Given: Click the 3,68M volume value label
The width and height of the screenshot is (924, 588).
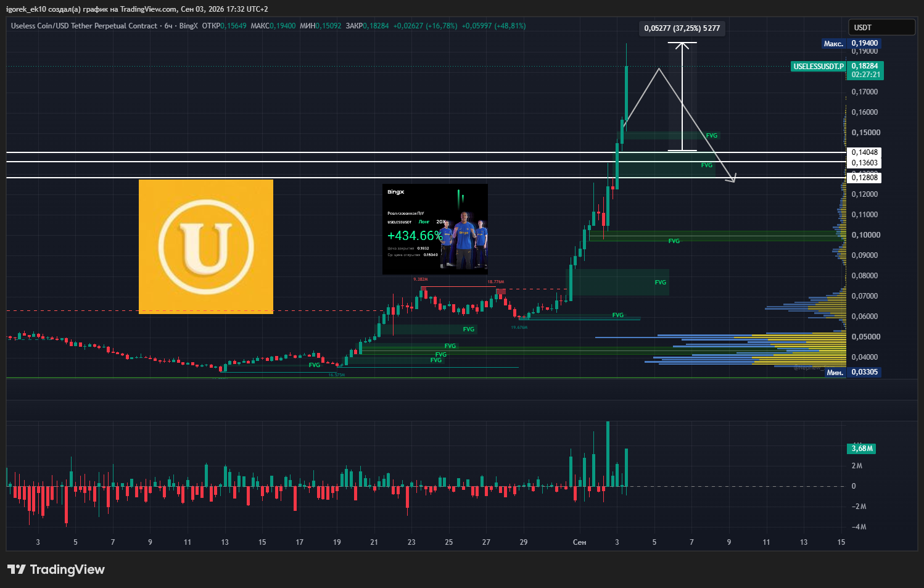Looking at the screenshot, I should tap(862, 449).
